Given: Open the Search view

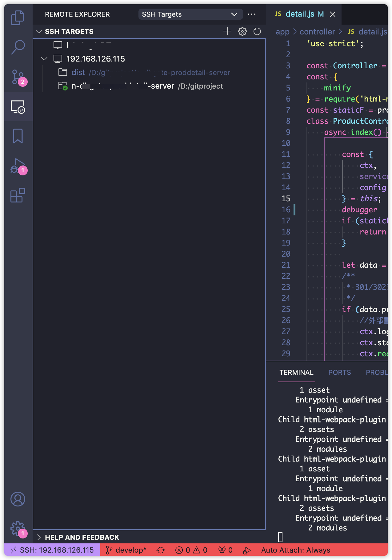Looking at the screenshot, I should (x=18, y=47).
